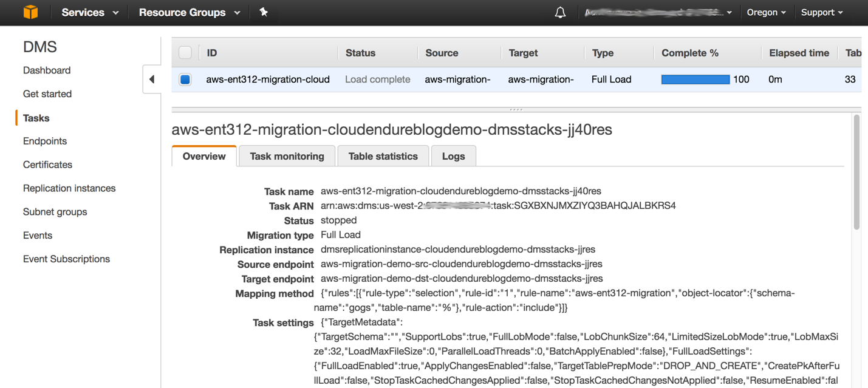Open Events in the sidebar

pyautogui.click(x=38, y=236)
